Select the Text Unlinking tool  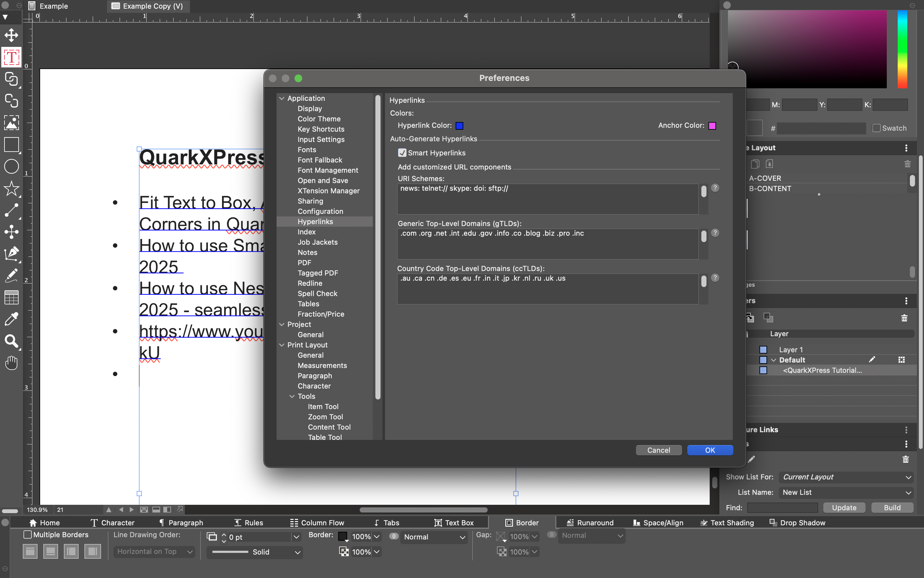point(11,101)
